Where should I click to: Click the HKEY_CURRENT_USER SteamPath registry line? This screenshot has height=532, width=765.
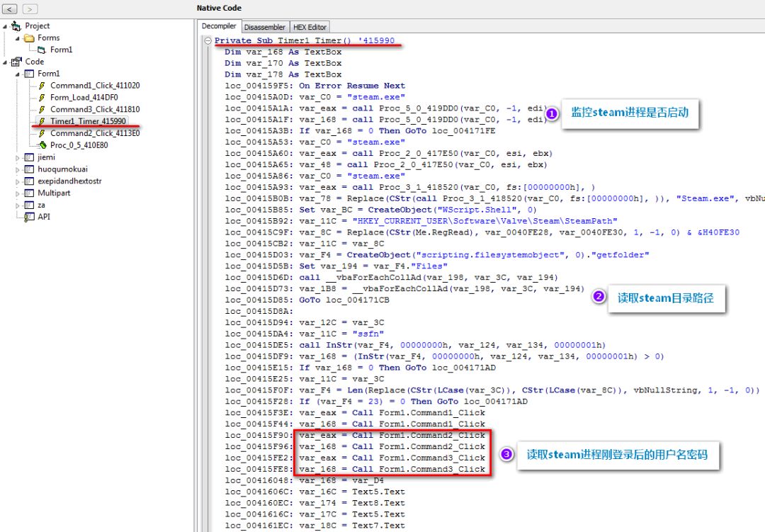coord(421,220)
